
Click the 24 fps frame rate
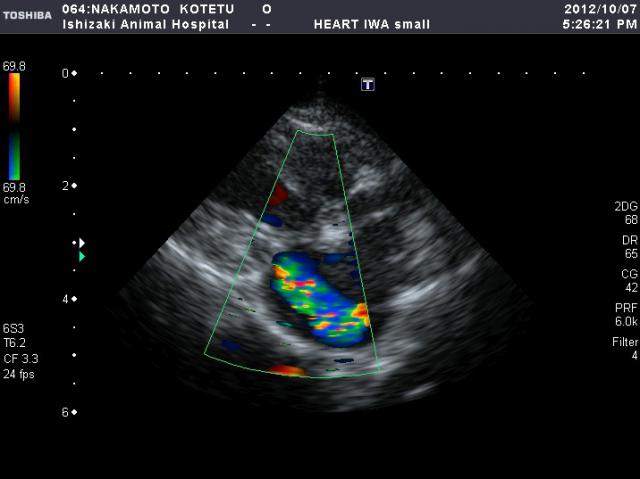tap(19, 374)
